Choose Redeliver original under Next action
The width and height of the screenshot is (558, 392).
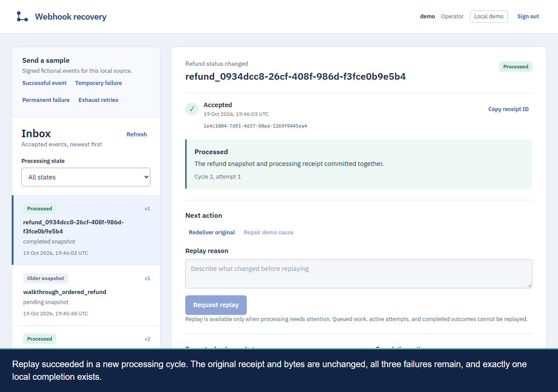coord(212,233)
